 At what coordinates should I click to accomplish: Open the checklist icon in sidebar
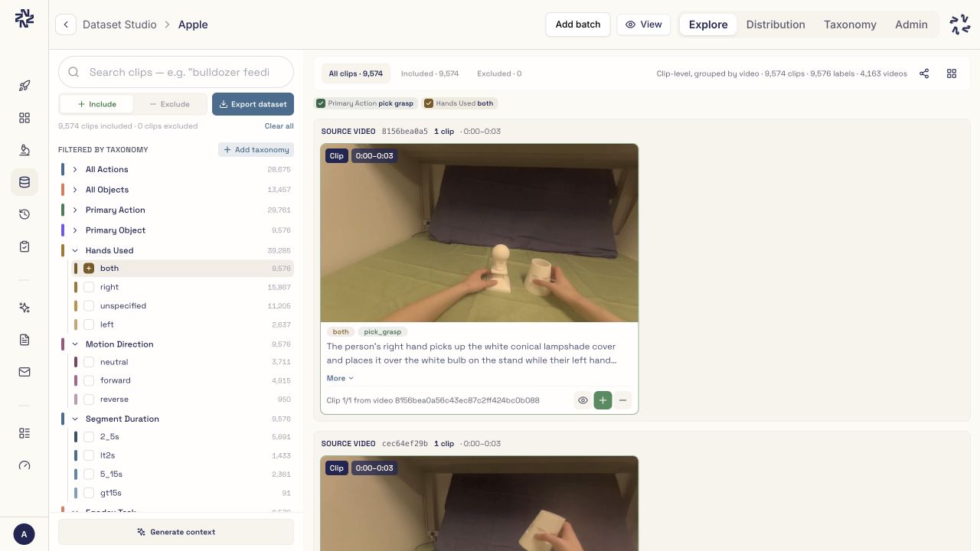[24, 433]
